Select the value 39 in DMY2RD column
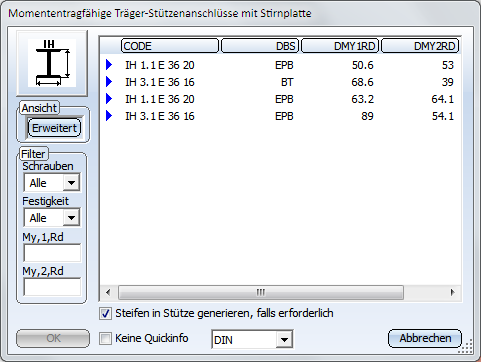The height and width of the screenshot is (362, 481). 448,82
